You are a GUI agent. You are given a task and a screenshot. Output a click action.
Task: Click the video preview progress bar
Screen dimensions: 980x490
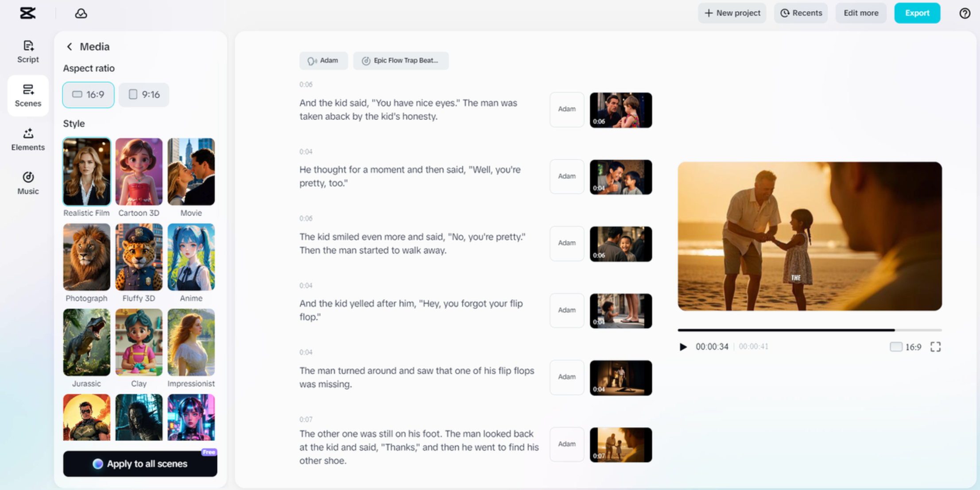pyautogui.click(x=809, y=330)
